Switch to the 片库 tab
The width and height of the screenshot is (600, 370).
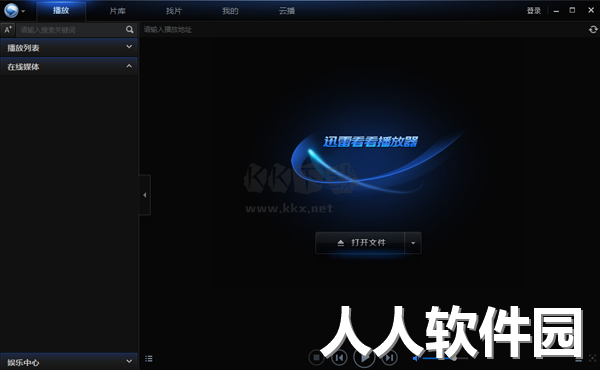(117, 11)
